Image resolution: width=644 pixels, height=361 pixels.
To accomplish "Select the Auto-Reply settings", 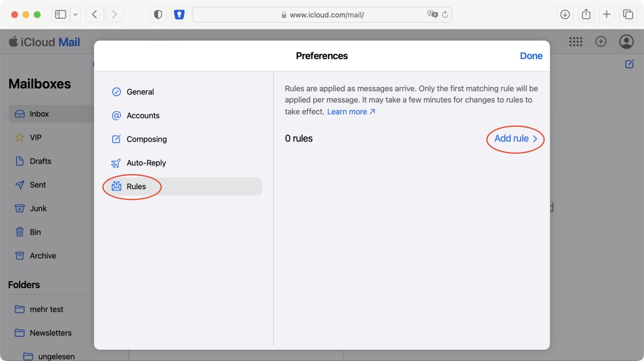I will [x=147, y=163].
